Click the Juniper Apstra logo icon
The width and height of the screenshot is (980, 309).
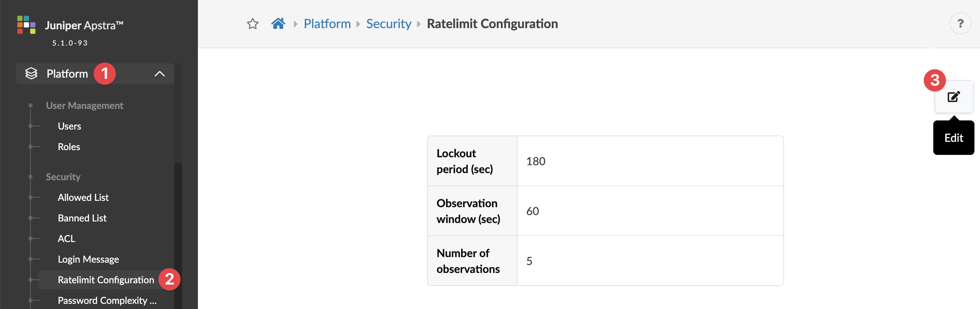(26, 25)
